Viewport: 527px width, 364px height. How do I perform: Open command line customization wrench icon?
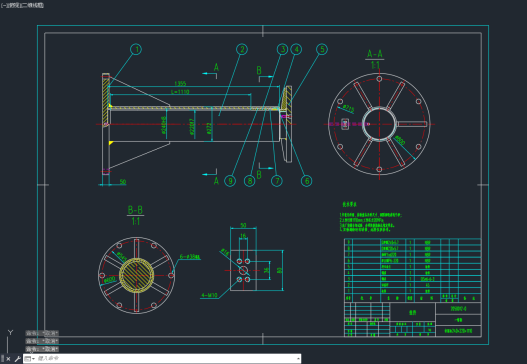click(x=17, y=359)
